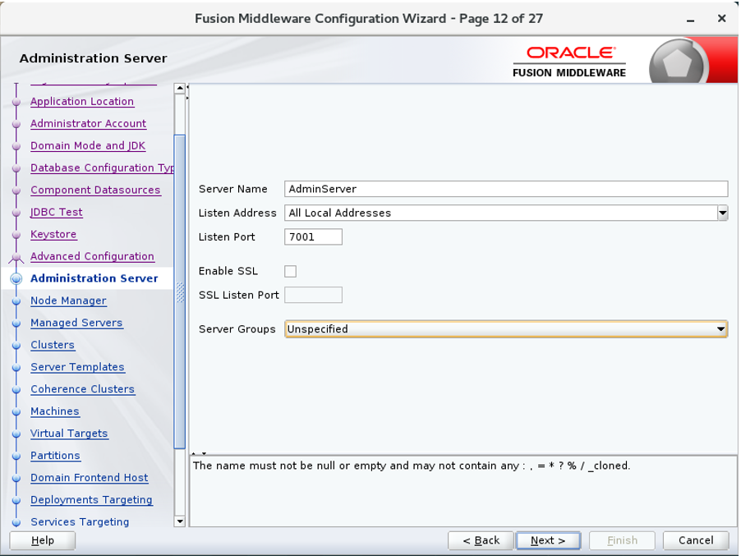Viewport: 741px width, 560px height.
Task: Open Machines step
Action: (54, 411)
